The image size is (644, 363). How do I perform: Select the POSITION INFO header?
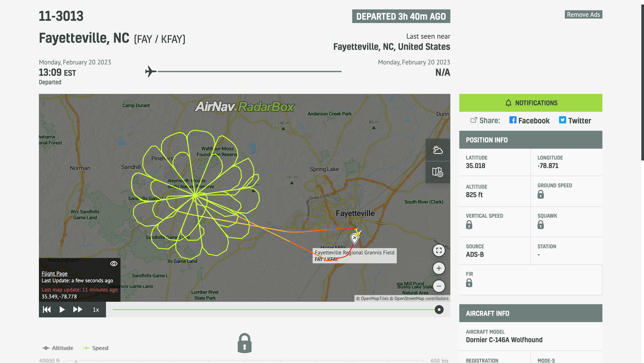[x=531, y=140]
